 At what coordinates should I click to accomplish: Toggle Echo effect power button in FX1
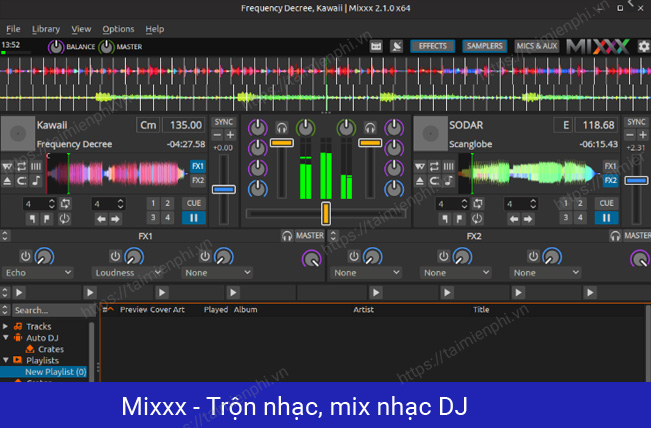(26, 256)
